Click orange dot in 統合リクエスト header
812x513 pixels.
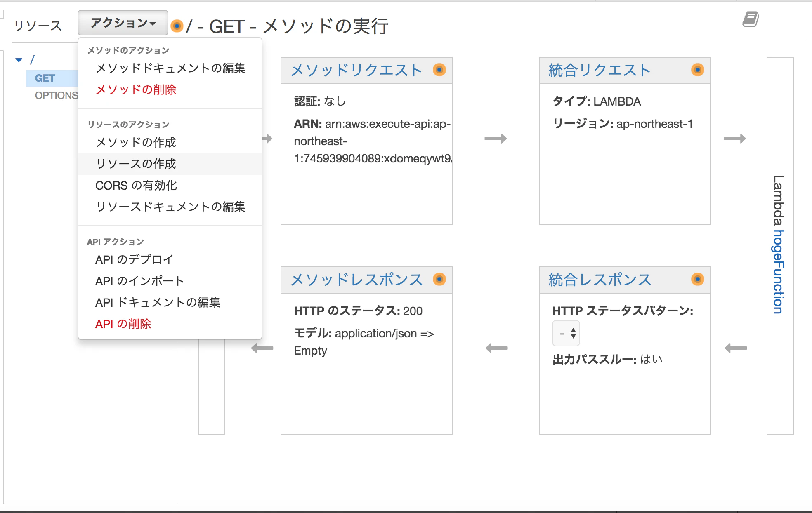pyautogui.click(x=697, y=70)
